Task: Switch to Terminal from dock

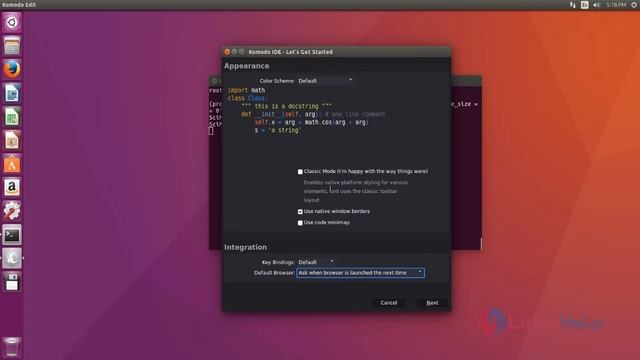Action: 12,235
